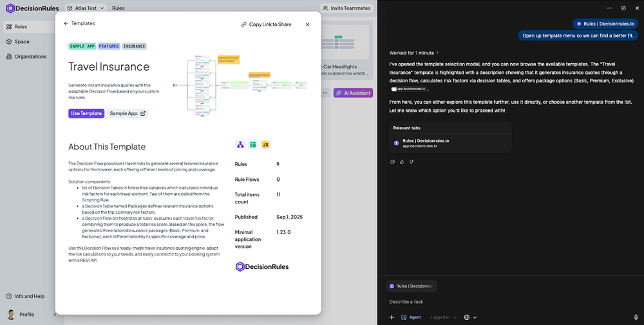Open the Sample App external link

(128, 113)
